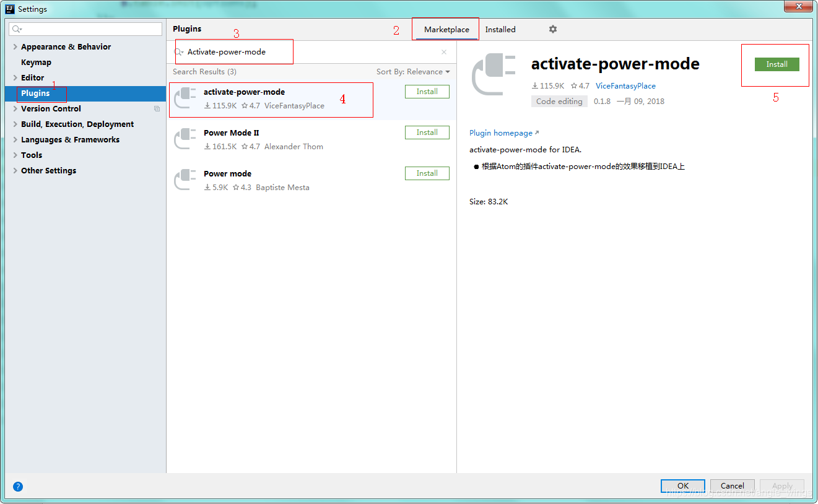This screenshot has width=818, height=504.
Task: Select the Power mode result row
Action: [311, 180]
